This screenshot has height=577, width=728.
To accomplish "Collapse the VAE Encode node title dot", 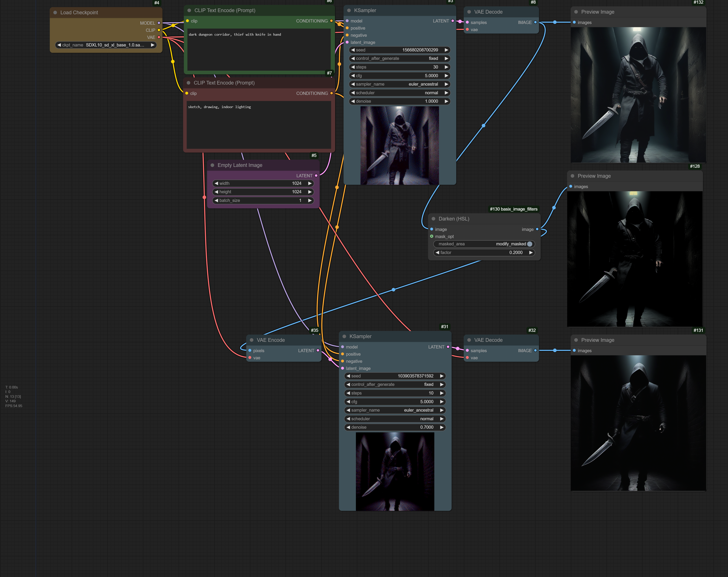I will pos(252,340).
